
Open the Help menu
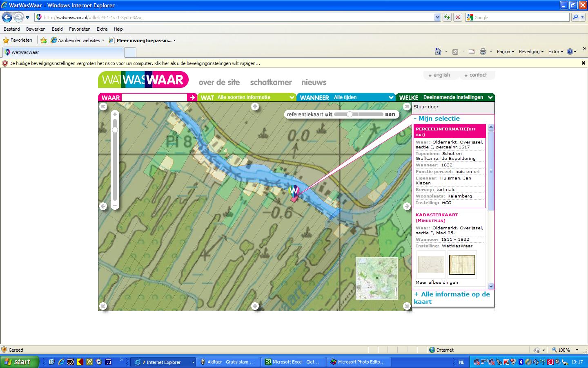click(118, 29)
